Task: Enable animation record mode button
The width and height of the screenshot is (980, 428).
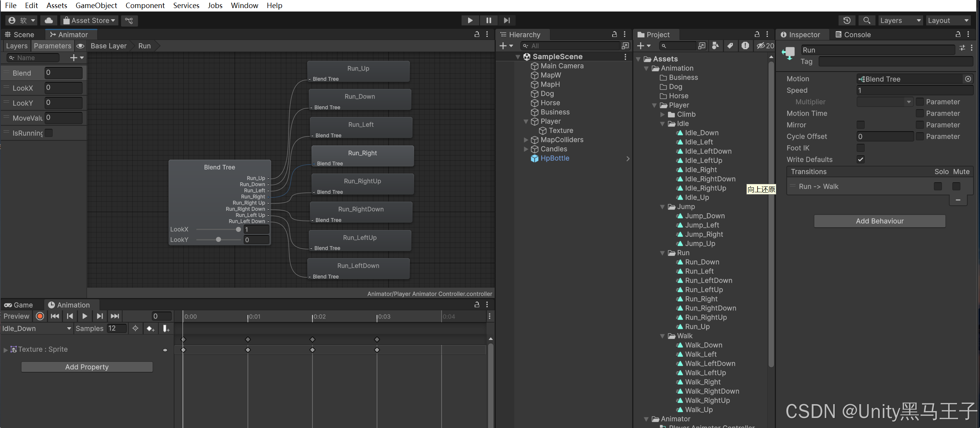Action: click(x=40, y=316)
